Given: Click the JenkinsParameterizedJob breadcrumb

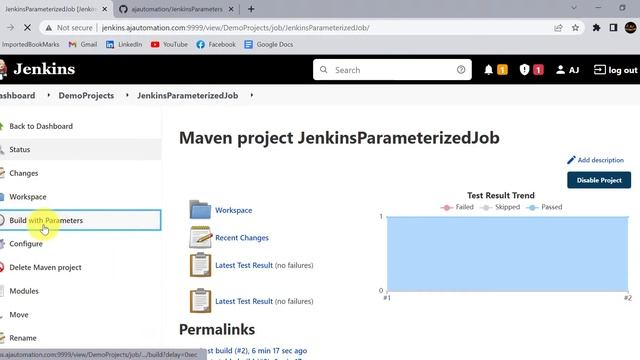Looking at the screenshot, I should point(187,95).
